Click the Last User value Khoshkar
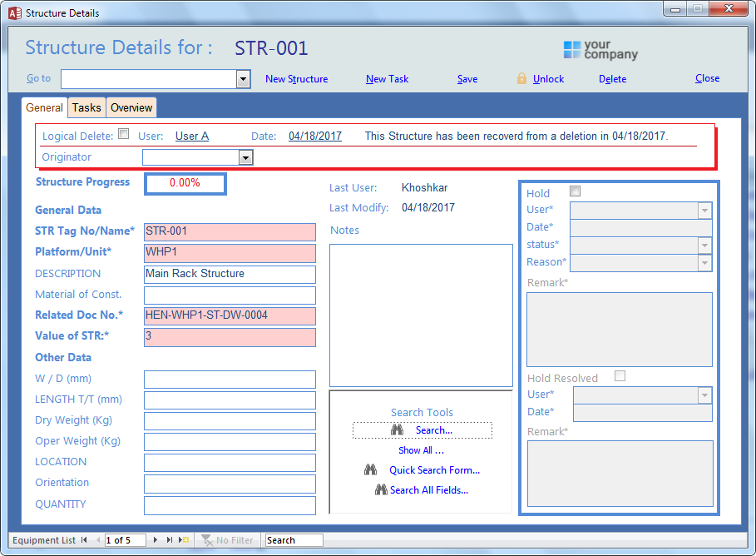 (x=424, y=188)
